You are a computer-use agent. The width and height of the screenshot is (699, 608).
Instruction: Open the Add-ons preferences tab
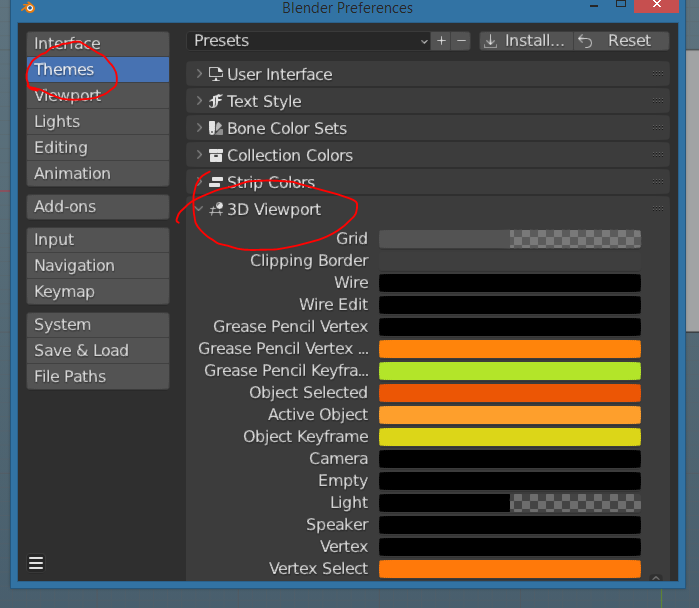pyautogui.click(x=98, y=207)
